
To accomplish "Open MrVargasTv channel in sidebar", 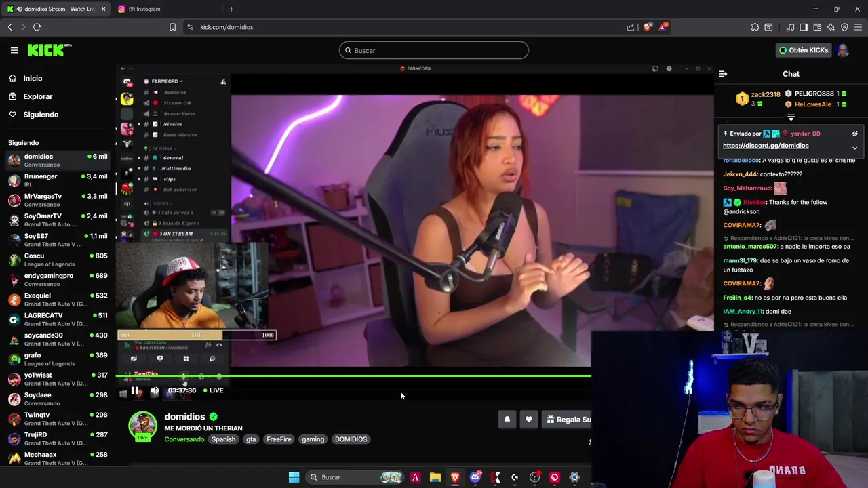I will pyautogui.click(x=58, y=200).
